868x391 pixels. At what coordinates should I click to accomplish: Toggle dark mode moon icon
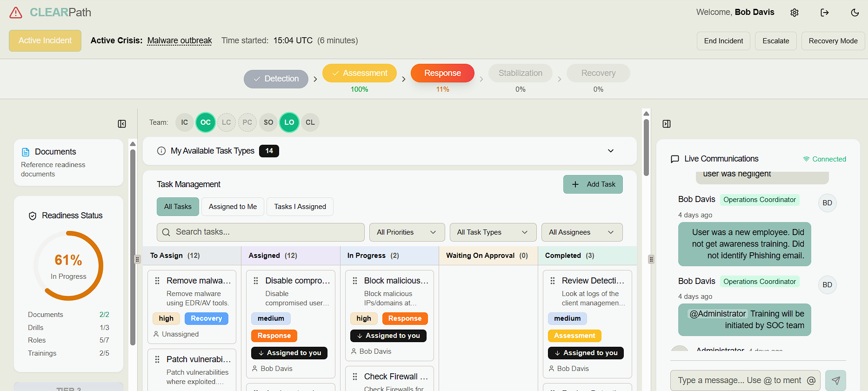pos(855,13)
